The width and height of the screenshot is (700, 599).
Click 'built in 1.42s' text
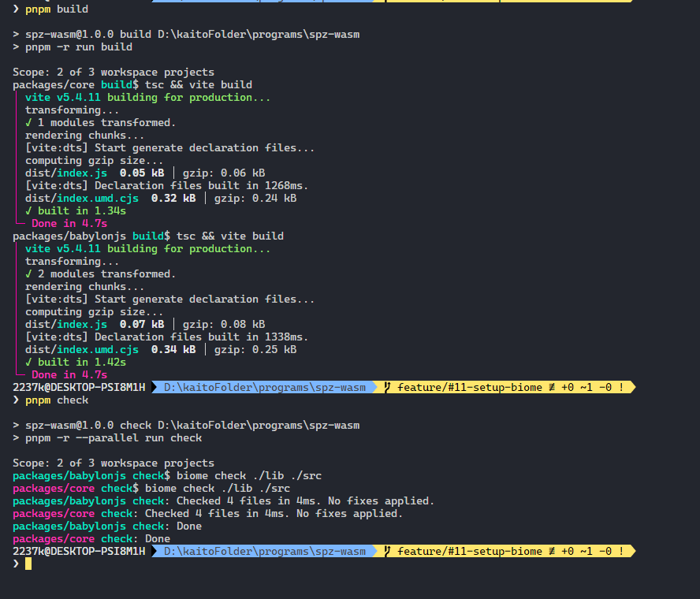click(82, 362)
